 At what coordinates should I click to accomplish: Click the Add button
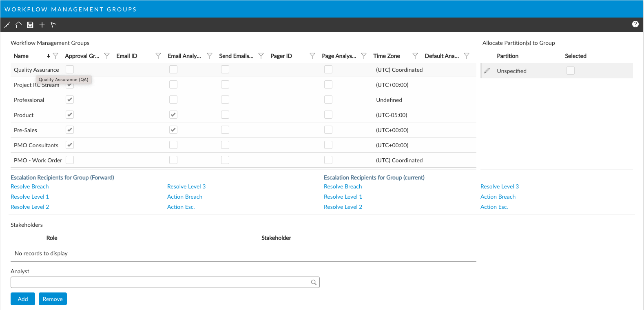click(23, 299)
